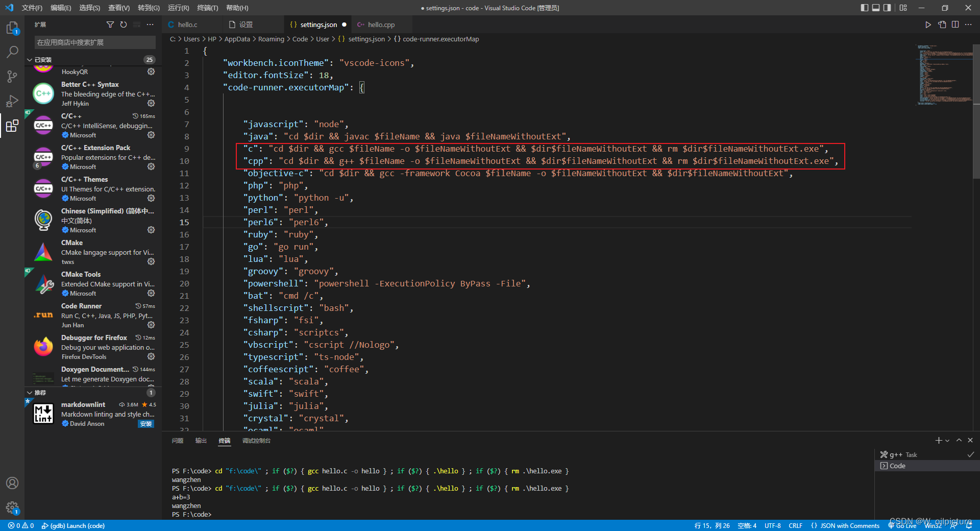
Task: Select the g++ Task terminal entry
Action: 927,454
